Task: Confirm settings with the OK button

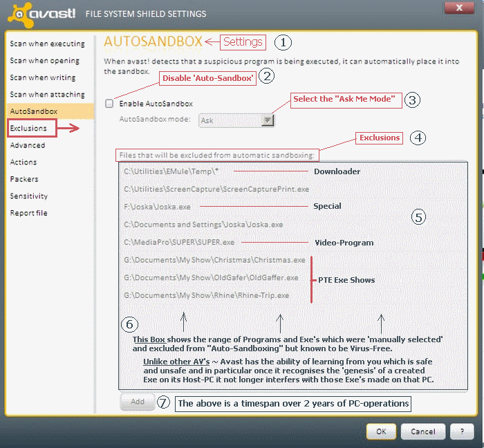Action: [381, 431]
